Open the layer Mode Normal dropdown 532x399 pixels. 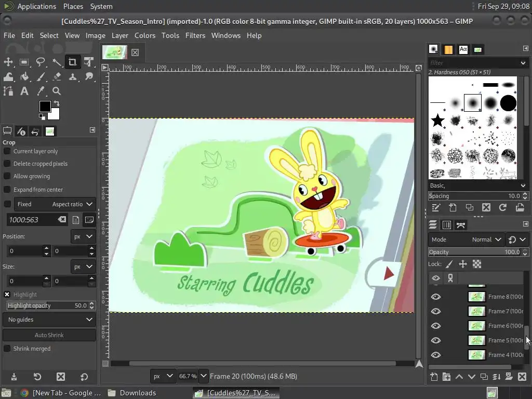tap(466, 239)
